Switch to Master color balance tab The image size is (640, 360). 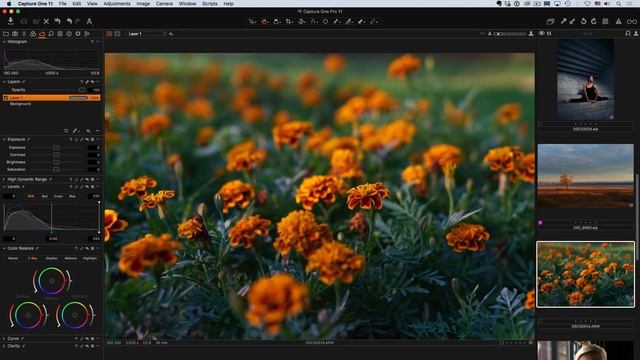(13, 258)
